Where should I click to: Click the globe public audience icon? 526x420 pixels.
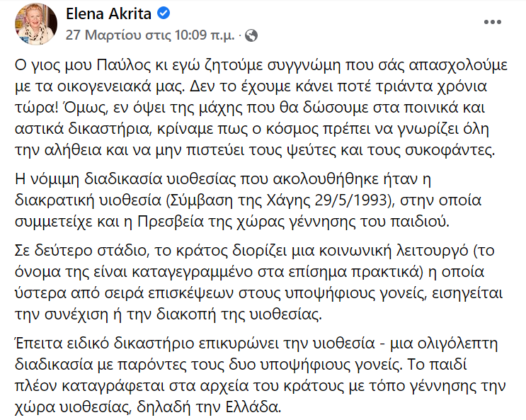251,35
